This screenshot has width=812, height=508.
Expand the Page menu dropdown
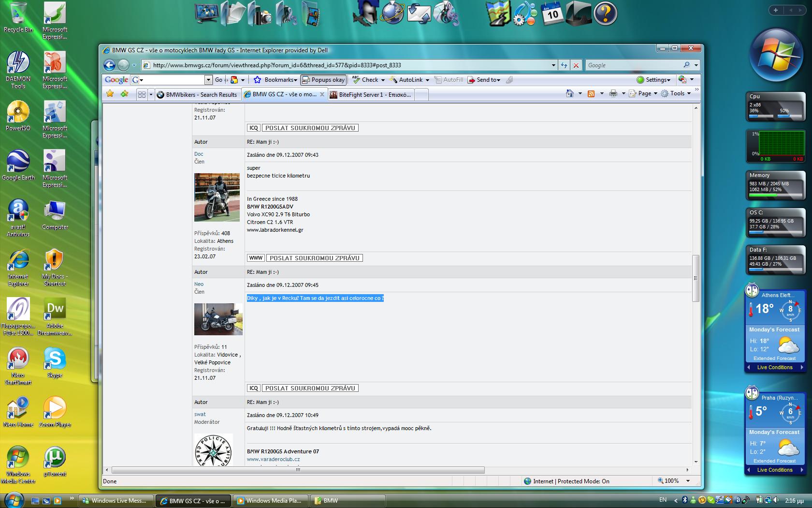pos(644,93)
